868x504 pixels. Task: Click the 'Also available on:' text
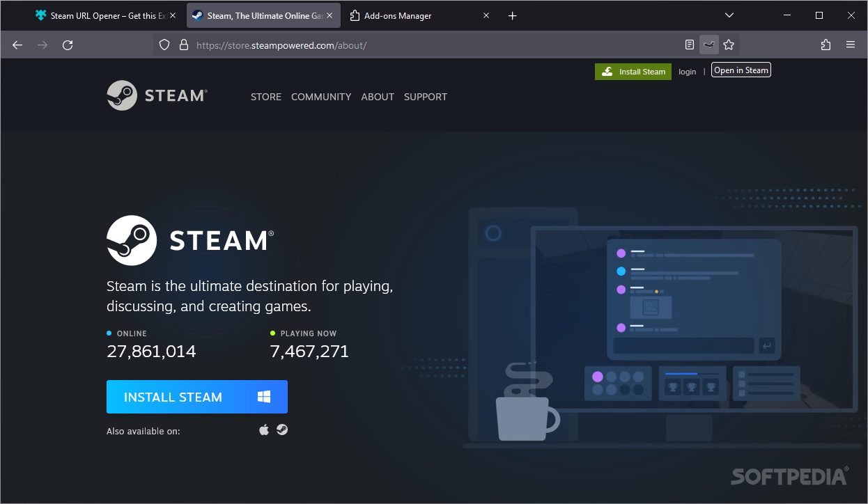[144, 431]
